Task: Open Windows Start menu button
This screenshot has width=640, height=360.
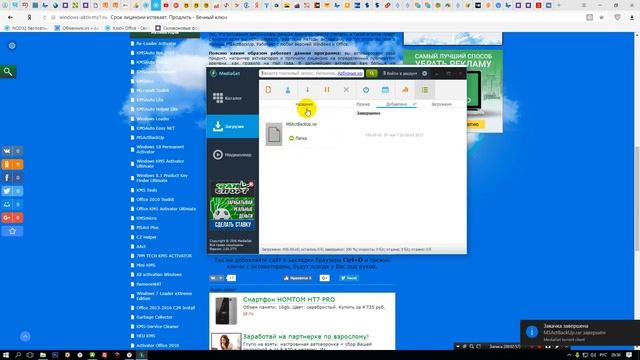Action: pyautogui.click(x=6, y=355)
